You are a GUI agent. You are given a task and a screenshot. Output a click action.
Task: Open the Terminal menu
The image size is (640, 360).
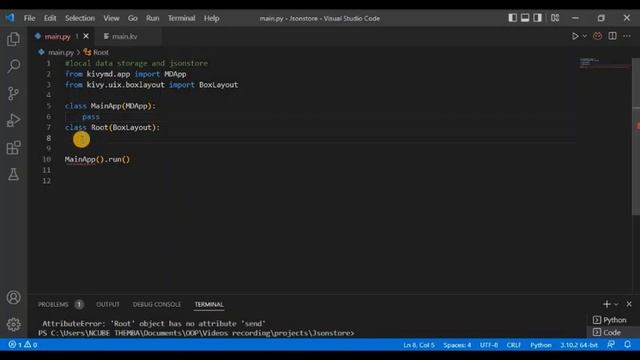point(181,18)
